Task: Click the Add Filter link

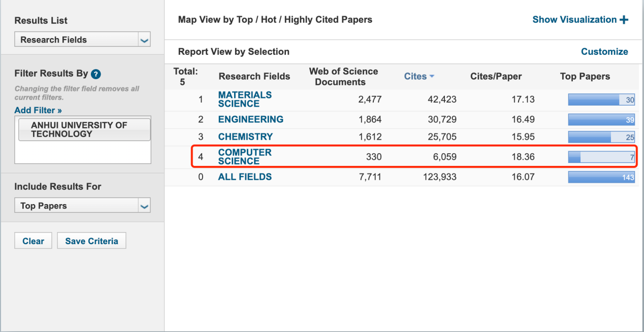Action: point(38,110)
